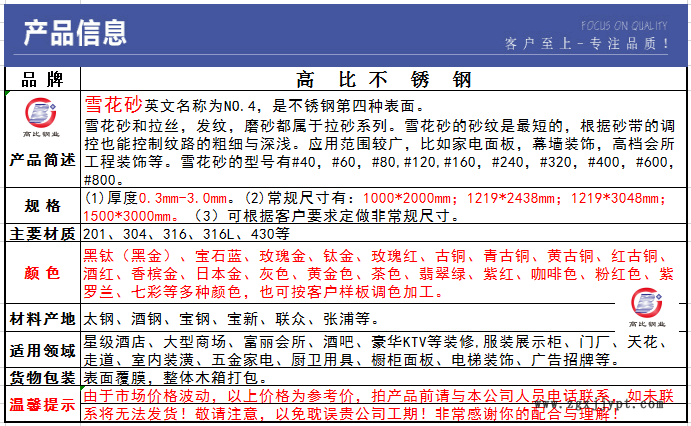Click the 产品信息 header title

75,33
